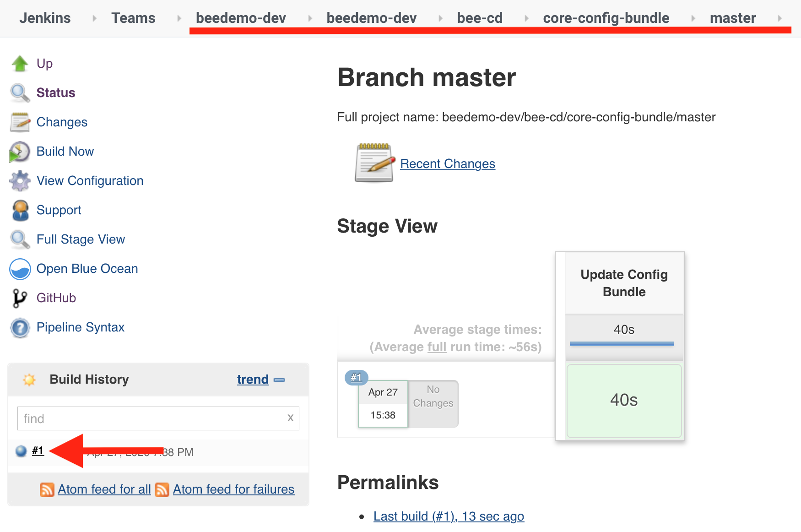The height and width of the screenshot is (532, 801).
Task: Click the green 40s stage cell
Action: [x=624, y=401]
